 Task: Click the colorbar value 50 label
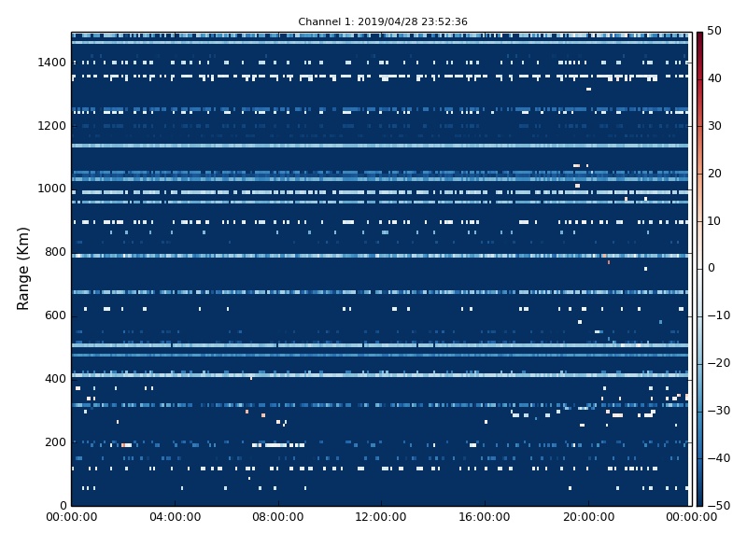[714, 31]
